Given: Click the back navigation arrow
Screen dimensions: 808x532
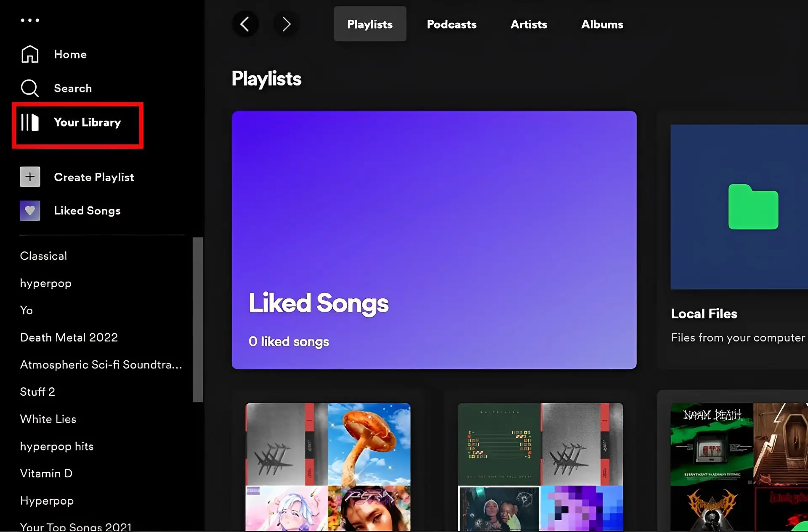Looking at the screenshot, I should (245, 24).
